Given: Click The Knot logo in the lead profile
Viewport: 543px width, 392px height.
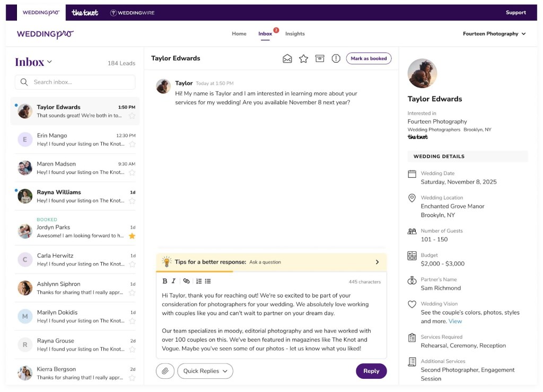Looking at the screenshot, I should [418, 137].
